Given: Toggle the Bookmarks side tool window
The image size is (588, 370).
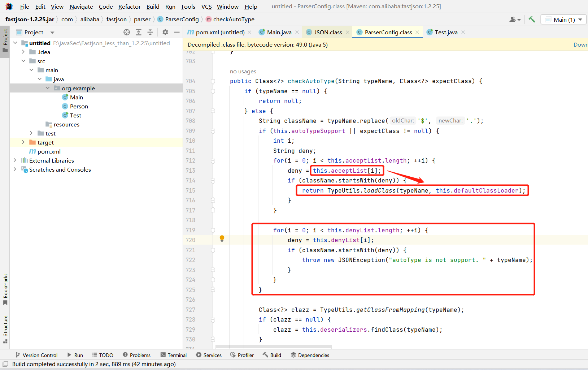Looking at the screenshot, I should point(5,289).
